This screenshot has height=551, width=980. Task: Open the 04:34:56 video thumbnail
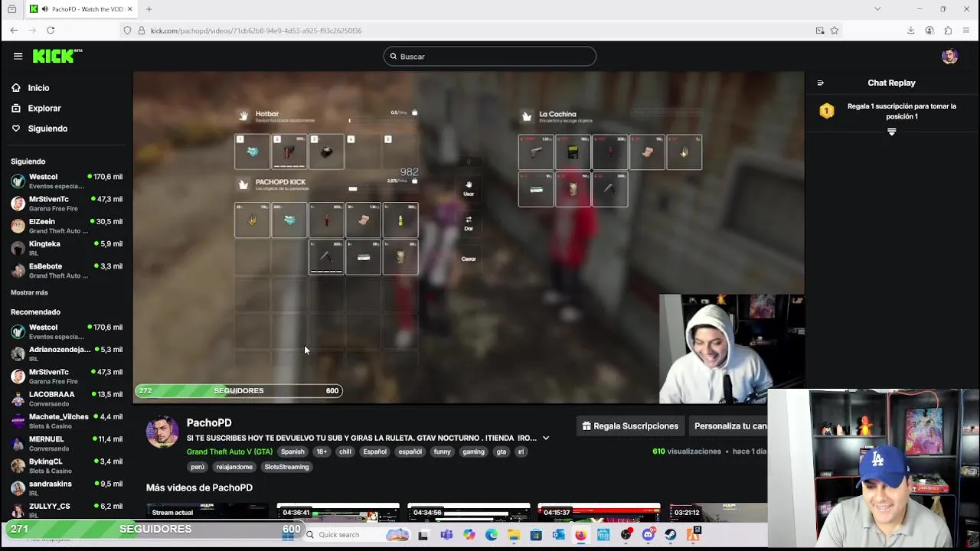click(x=469, y=511)
